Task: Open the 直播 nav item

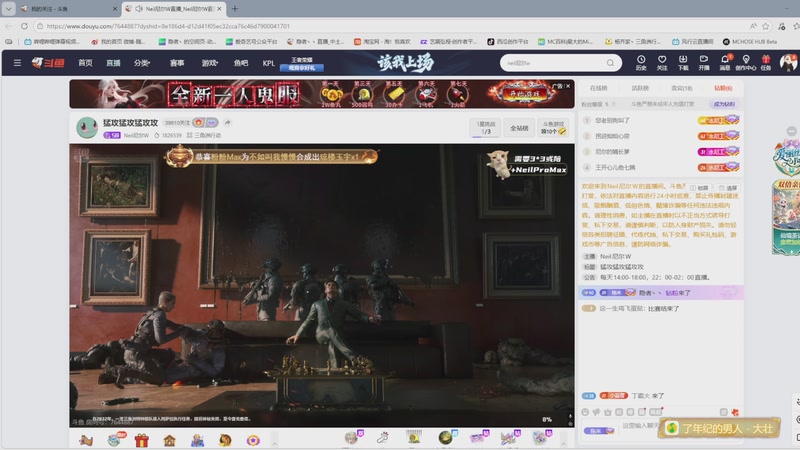Action: click(113, 63)
